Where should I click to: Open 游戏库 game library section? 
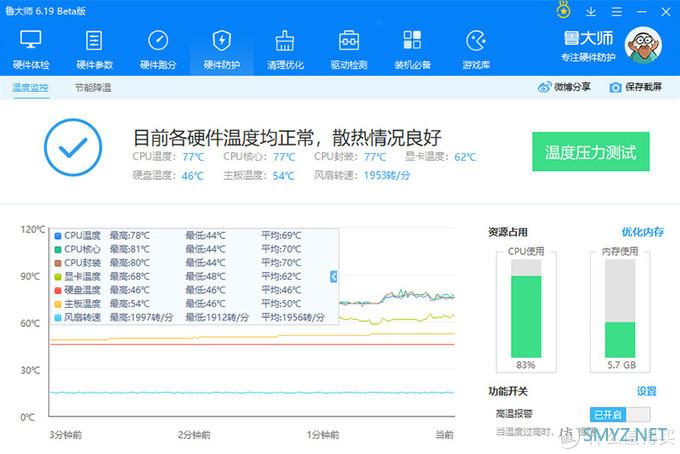click(x=476, y=50)
